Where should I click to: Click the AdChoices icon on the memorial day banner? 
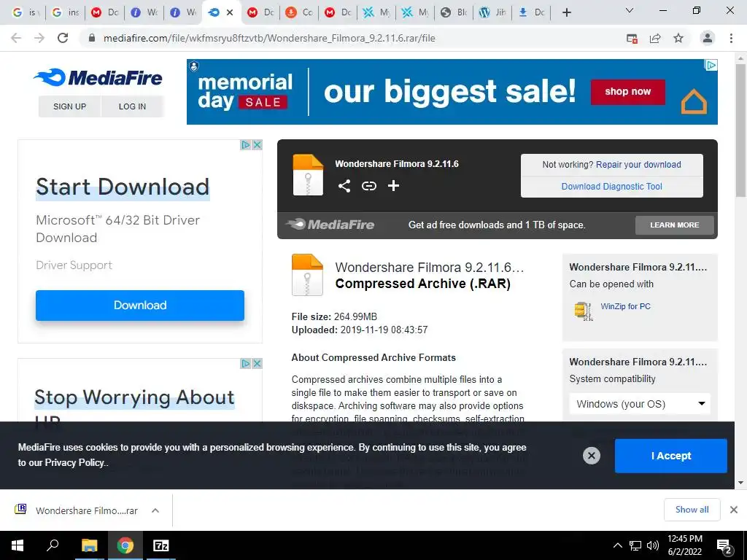click(x=711, y=65)
